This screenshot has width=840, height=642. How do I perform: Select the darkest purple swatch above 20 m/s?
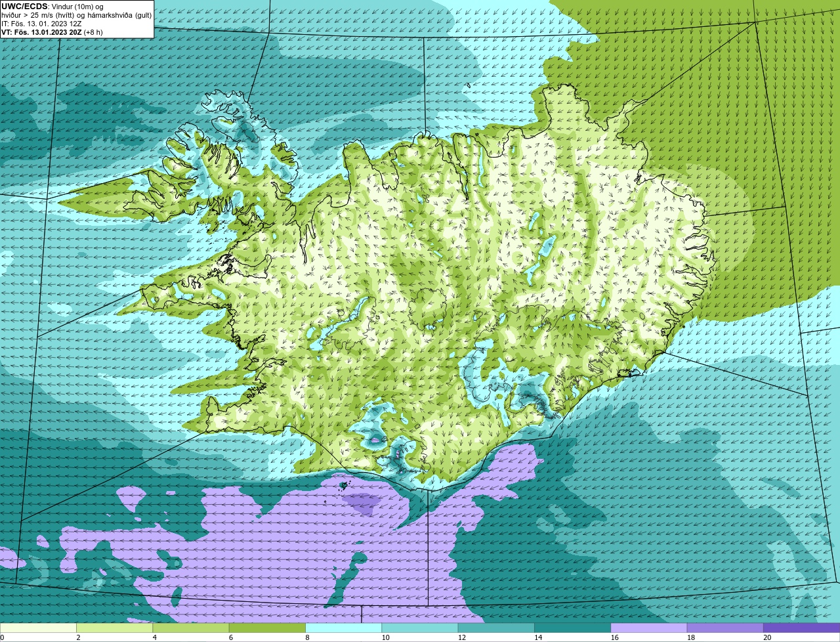[802, 628]
